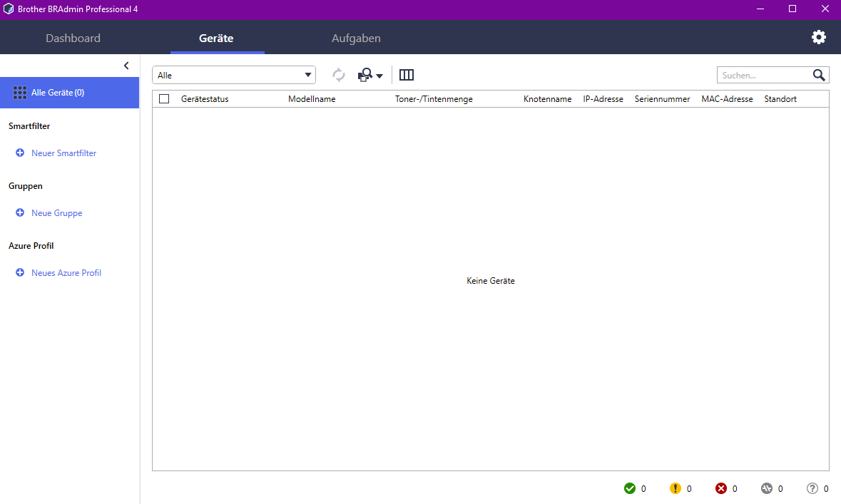
Task: Click the unknown status question icon
Action: pos(812,488)
